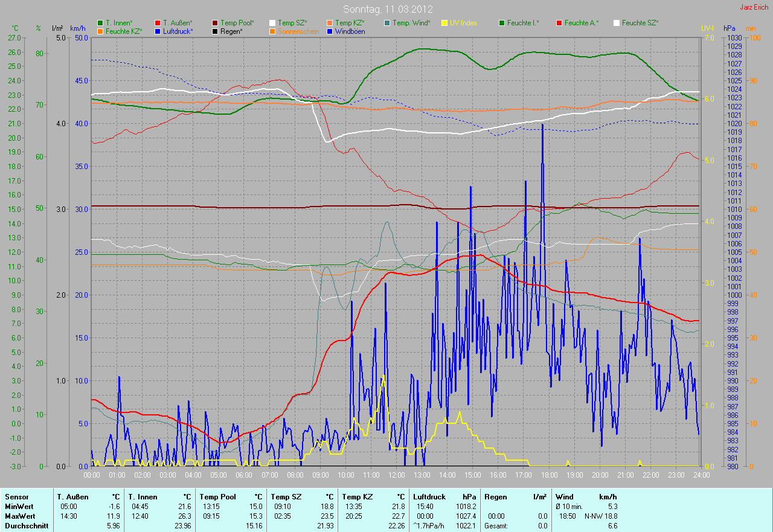Image resolution: width=773 pixels, height=532 pixels.
Task: Click the maximum pressure value 1027.4
Action: click(x=466, y=516)
